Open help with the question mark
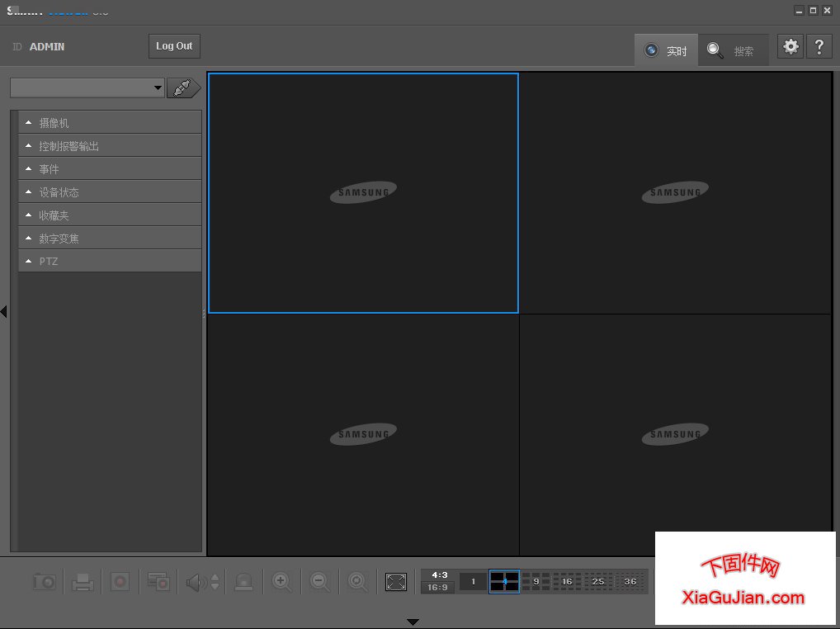 (819, 47)
